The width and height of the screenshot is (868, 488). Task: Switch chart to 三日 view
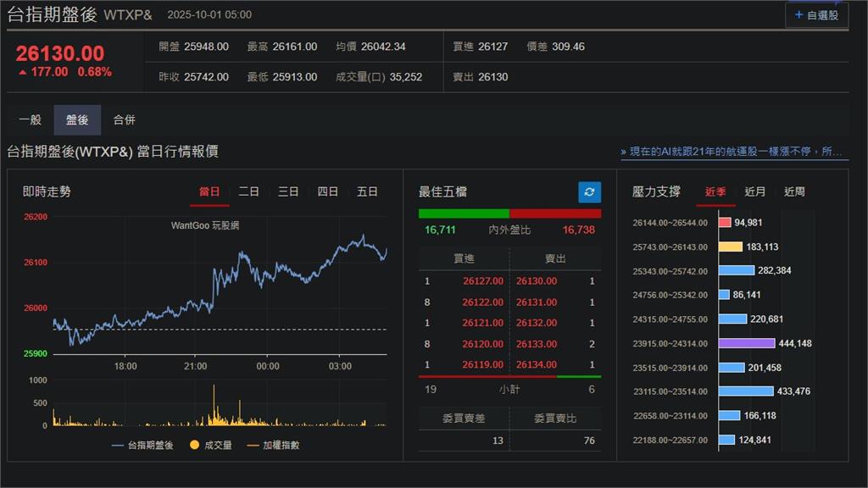click(288, 191)
